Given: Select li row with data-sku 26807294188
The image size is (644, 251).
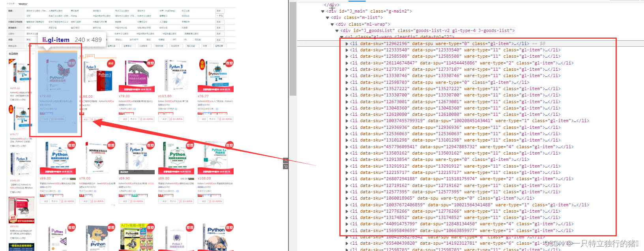Looking at the screenshot, I should (x=462, y=179).
